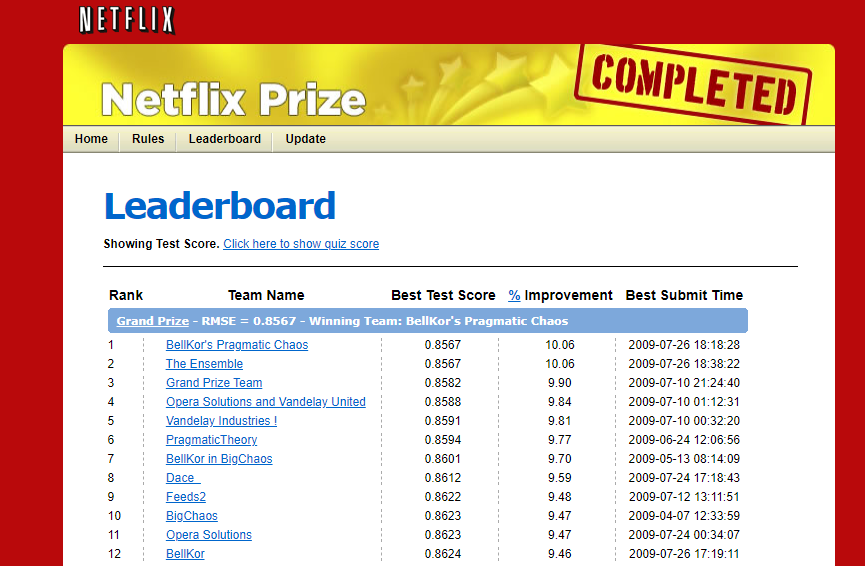
Task: Select submit time 2009-07-24 00:34:07
Action: (684, 535)
